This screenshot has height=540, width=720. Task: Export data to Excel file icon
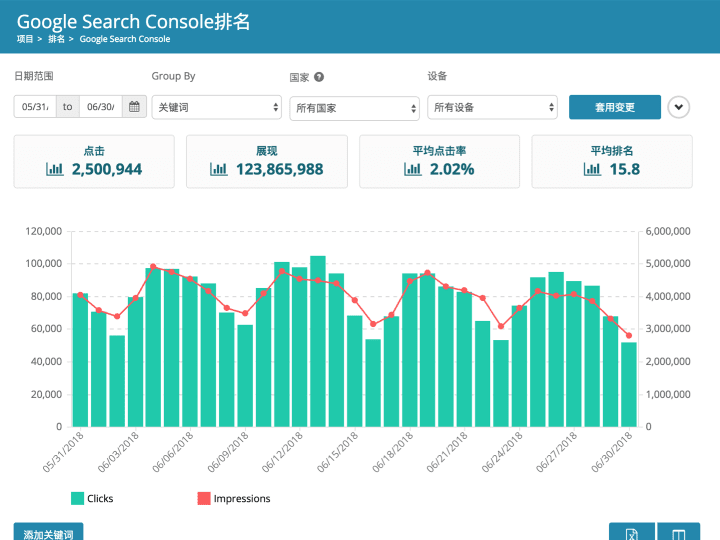pyautogui.click(x=632, y=533)
